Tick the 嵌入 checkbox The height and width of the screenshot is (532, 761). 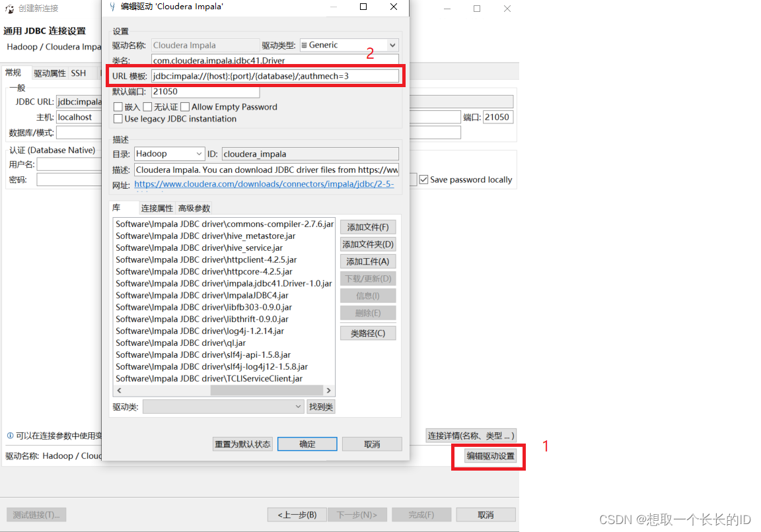tap(118, 107)
